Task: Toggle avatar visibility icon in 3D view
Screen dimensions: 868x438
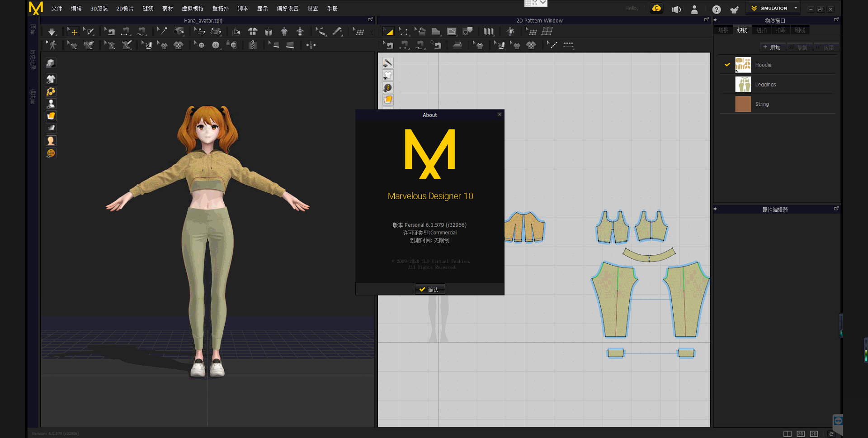Action: 51,104
